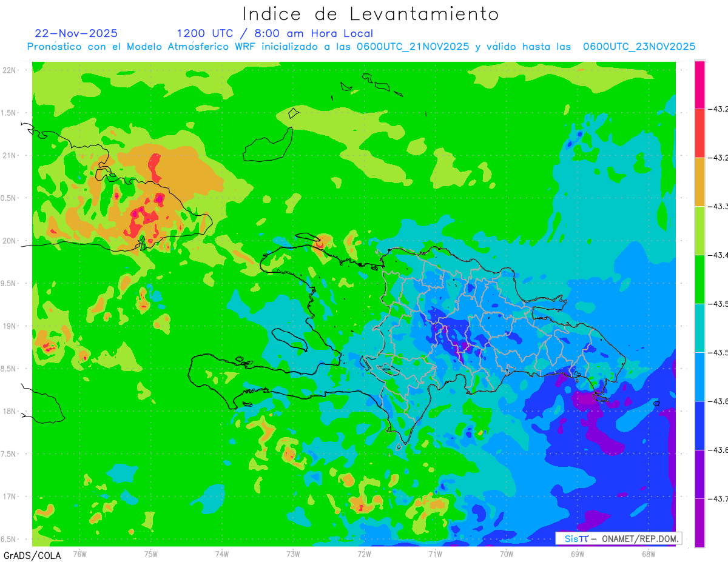Select the yellow-green legend color swatch
728x562 pixels.
click(699, 230)
